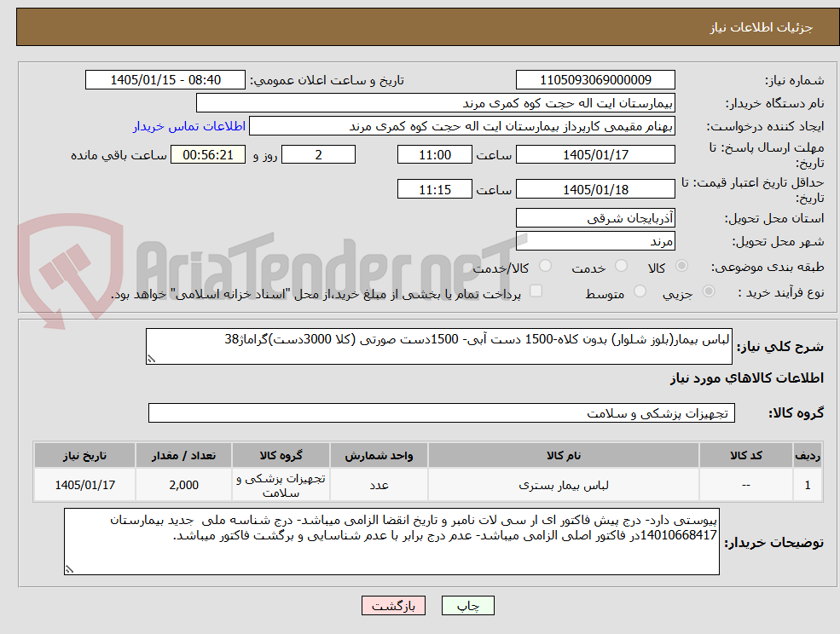Select the جزیی purchase type radio
The height and width of the screenshot is (634, 840).
coord(708,291)
